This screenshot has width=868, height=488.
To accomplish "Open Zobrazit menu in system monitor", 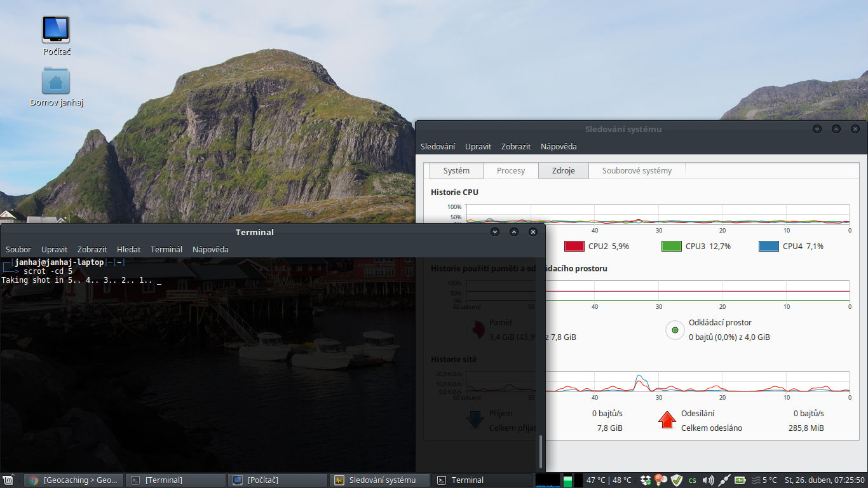I will (x=516, y=146).
